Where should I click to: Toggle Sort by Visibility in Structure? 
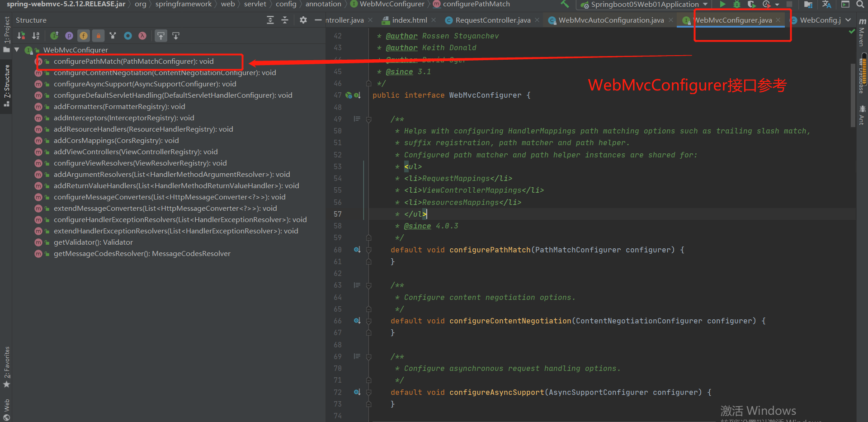click(x=21, y=36)
